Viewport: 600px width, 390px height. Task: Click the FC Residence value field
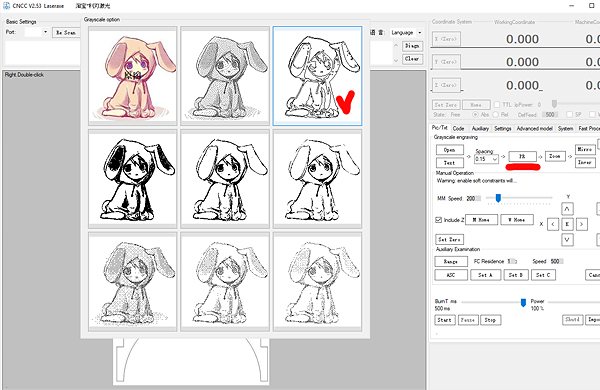[512, 261]
